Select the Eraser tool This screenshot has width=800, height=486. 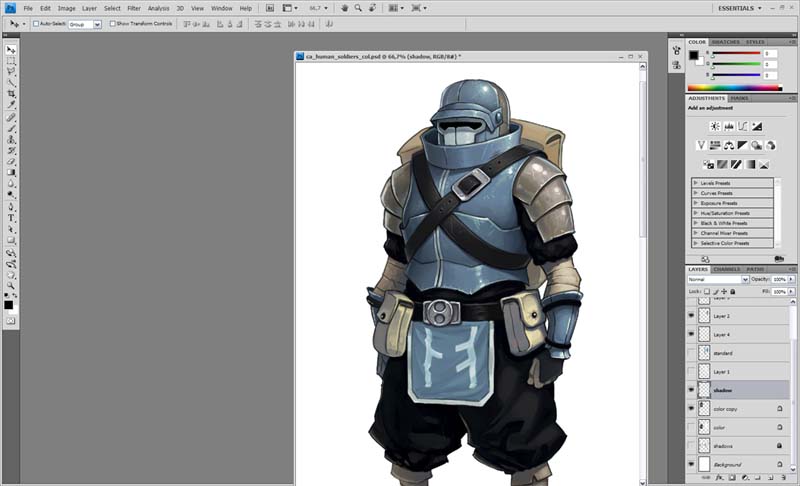click(11, 162)
